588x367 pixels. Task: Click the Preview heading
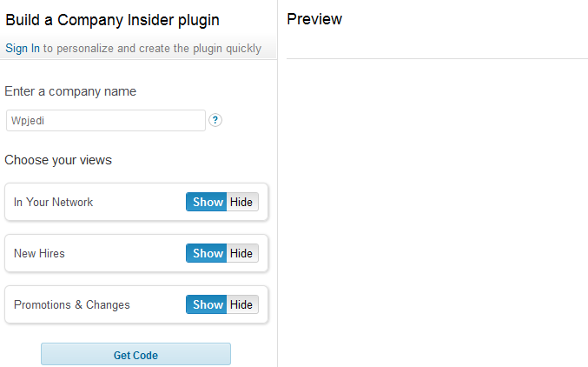[x=314, y=19]
